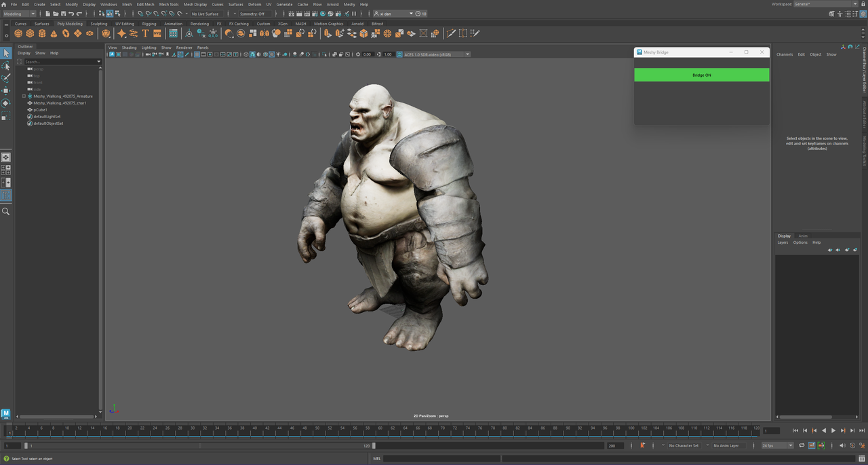Switch to the Sculpting shelf tab
Screen dimensions: 868x465
99,24
